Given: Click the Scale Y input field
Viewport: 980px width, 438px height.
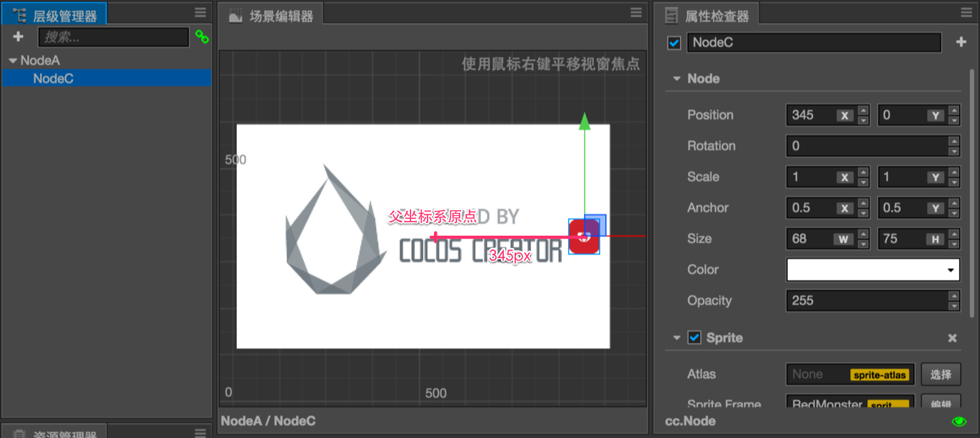Looking at the screenshot, I should tap(913, 176).
